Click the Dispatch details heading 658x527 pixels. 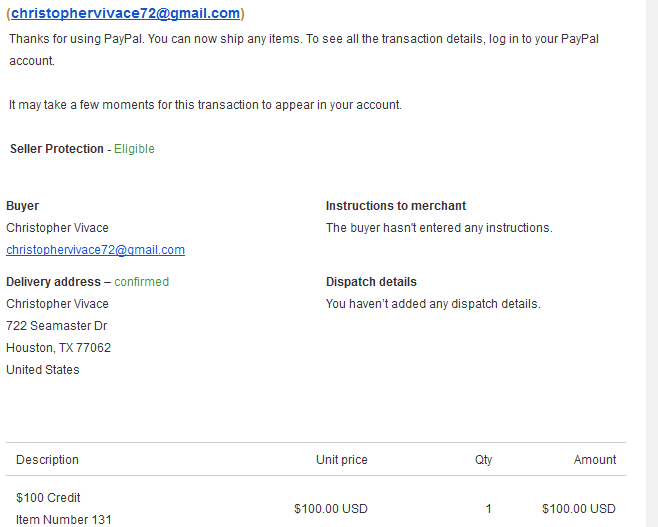pos(371,282)
